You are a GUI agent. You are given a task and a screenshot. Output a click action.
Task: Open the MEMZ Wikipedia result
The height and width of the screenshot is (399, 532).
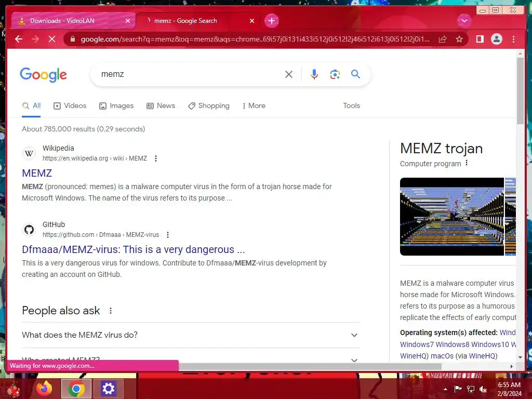coord(37,173)
